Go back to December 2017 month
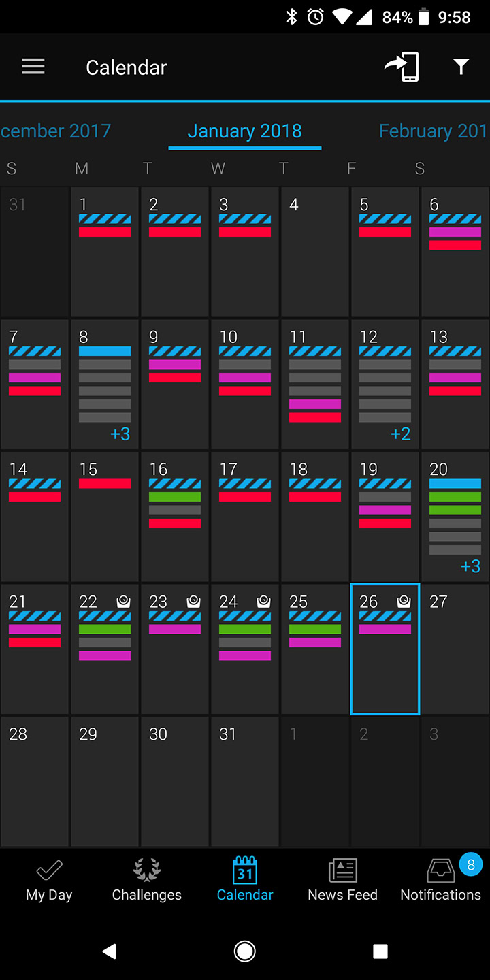 point(56,131)
